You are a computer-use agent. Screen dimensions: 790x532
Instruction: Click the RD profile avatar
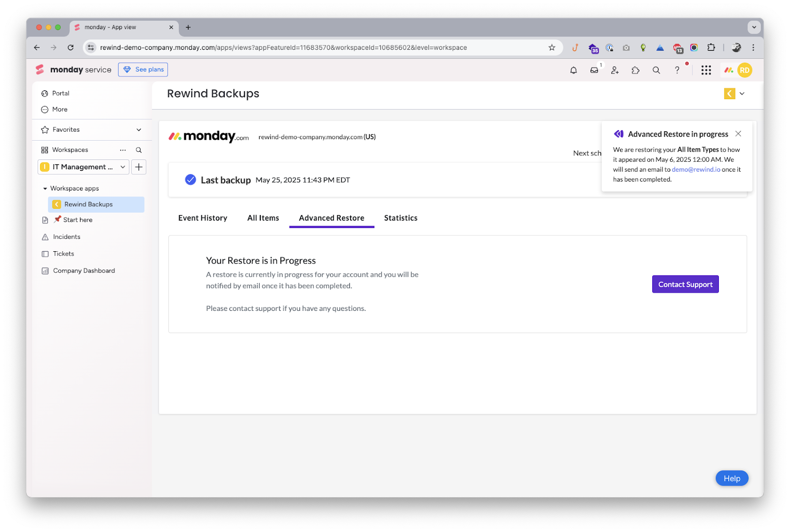[745, 70]
